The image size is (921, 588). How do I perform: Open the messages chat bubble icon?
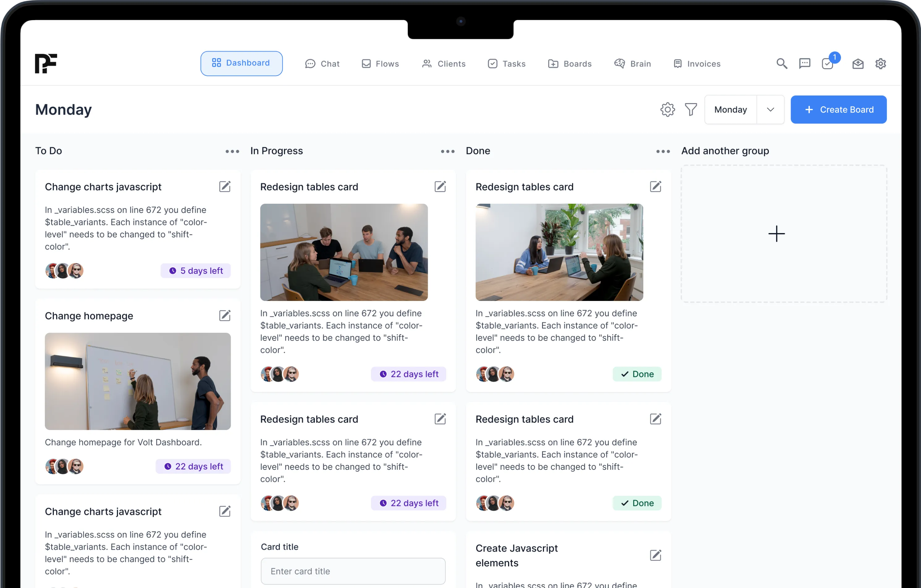(x=805, y=64)
